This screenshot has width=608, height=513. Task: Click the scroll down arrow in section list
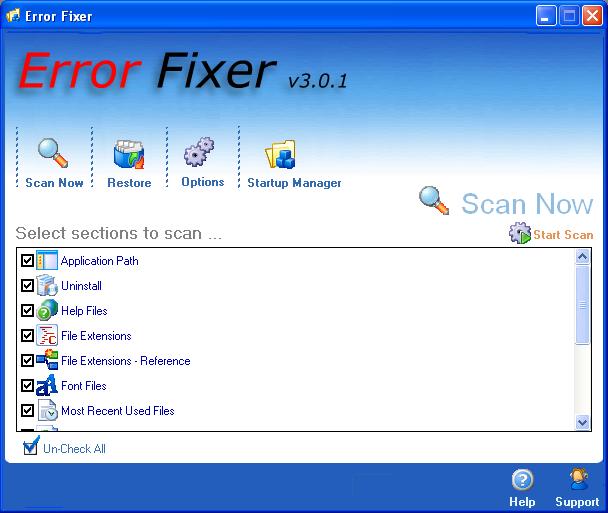click(582, 422)
